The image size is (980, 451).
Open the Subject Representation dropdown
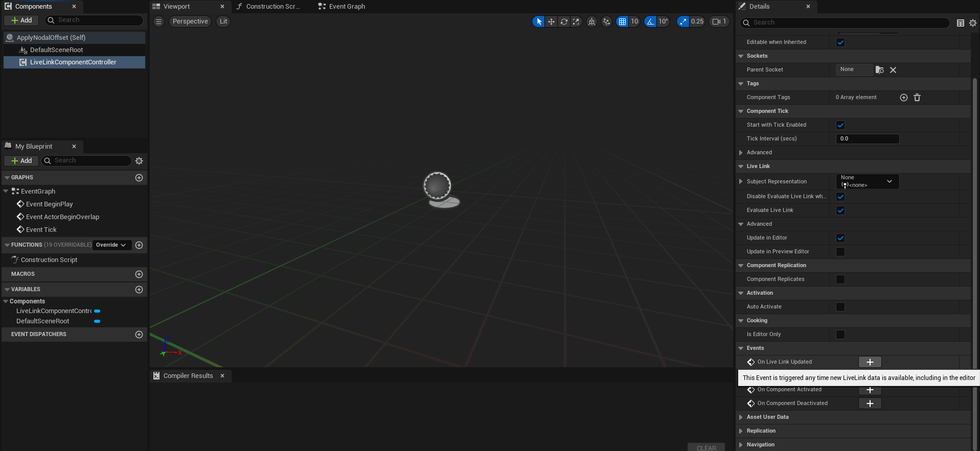click(867, 181)
